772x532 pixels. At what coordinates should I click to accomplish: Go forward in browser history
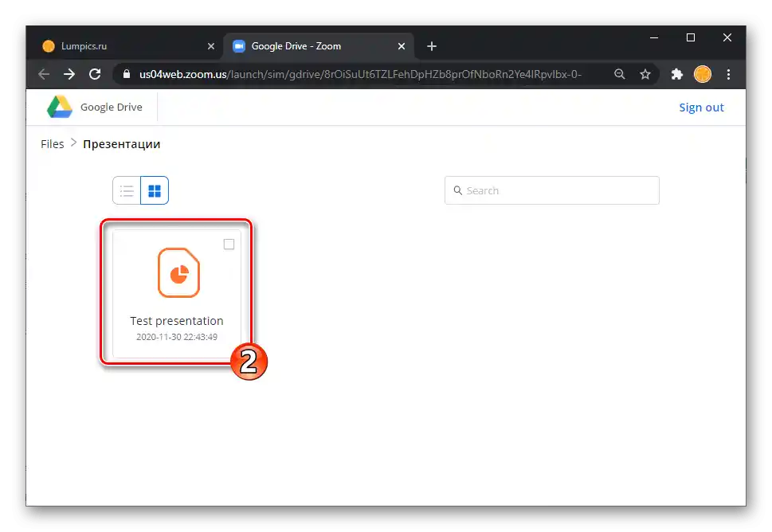tap(69, 74)
